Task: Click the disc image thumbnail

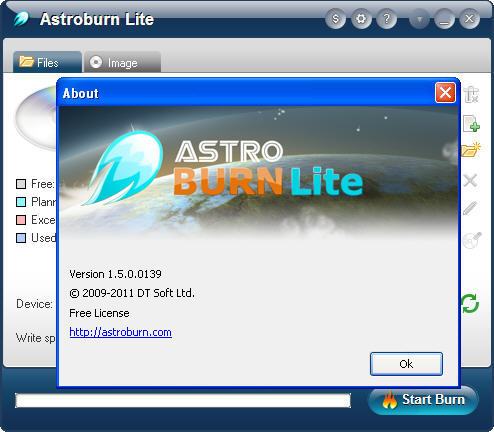Action: coord(35,117)
